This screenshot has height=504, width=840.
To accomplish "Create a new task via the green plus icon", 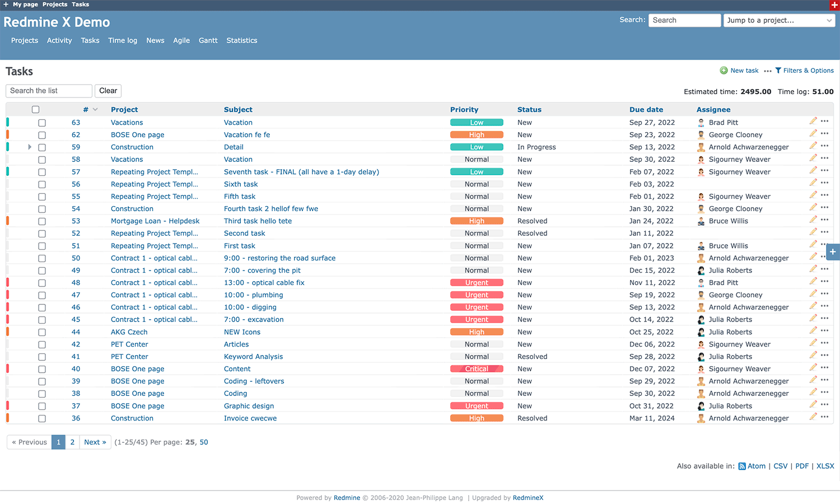I will tap(725, 70).
